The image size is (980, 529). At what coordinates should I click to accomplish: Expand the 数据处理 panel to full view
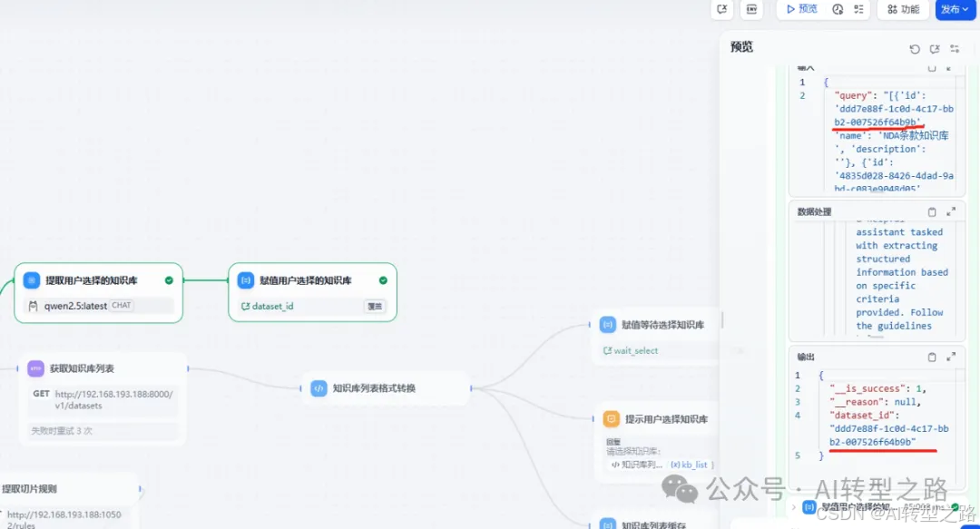tap(952, 211)
